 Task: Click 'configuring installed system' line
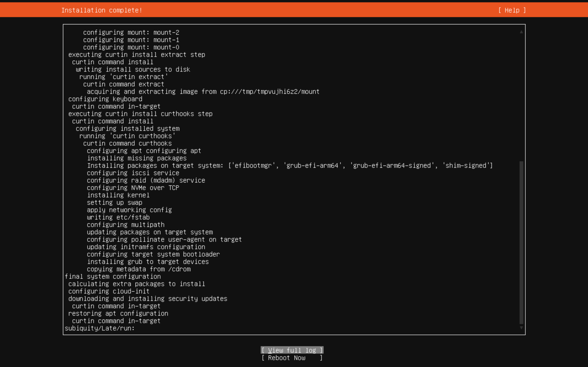point(128,129)
